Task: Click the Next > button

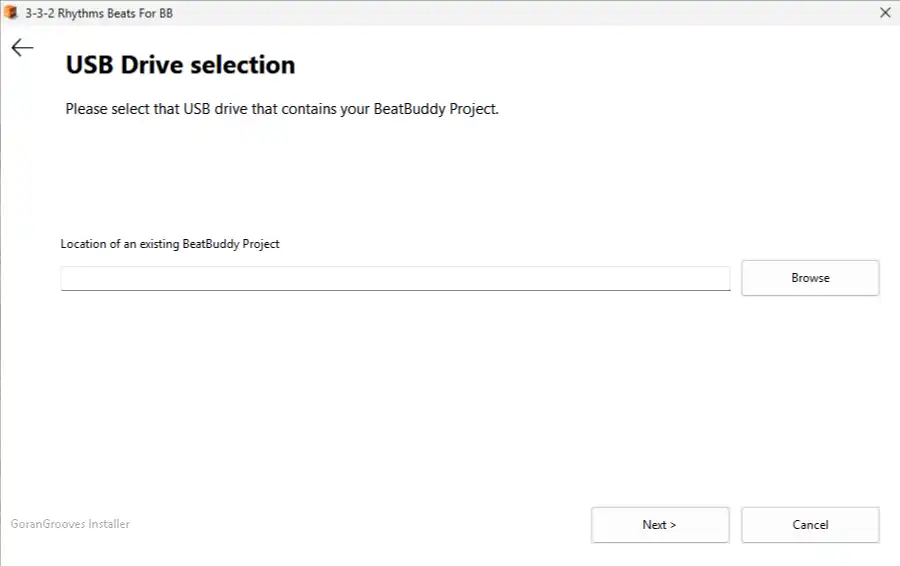Action: coord(660,525)
